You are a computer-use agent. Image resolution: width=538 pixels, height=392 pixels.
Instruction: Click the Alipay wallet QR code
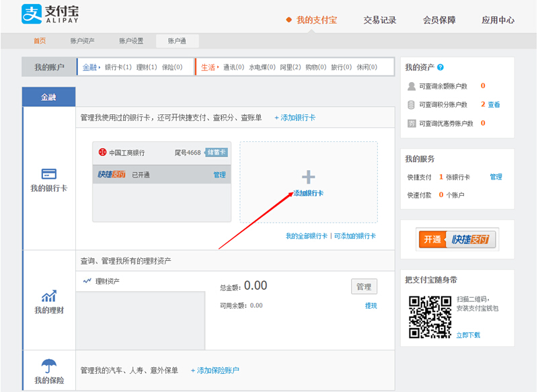pos(430,317)
